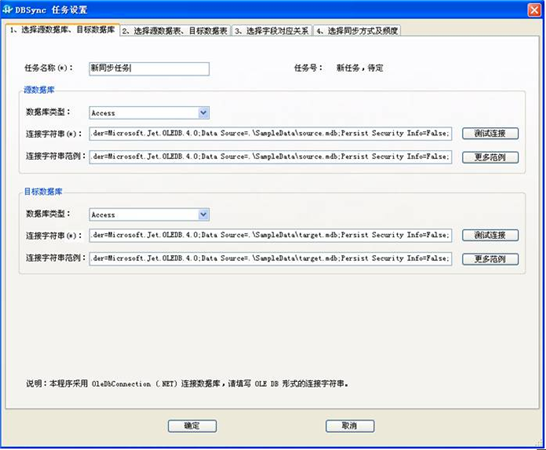
Task: Confirm settings with 确定 button
Action: coord(192,426)
